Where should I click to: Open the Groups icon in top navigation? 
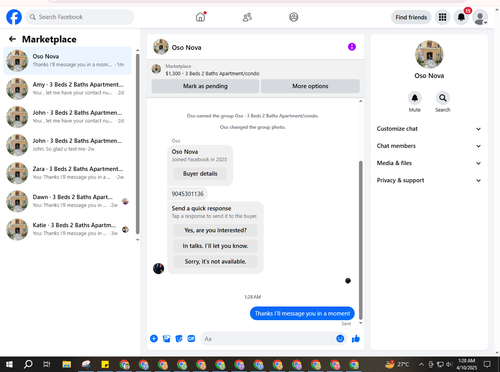(x=294, y=17)
